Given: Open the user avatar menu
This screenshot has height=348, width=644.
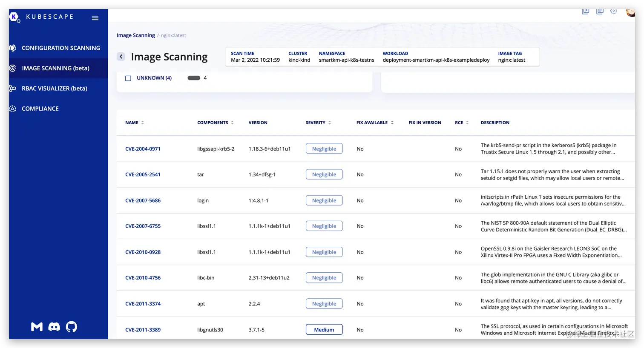Looking at the screenshot, I should tap(630, 12).
